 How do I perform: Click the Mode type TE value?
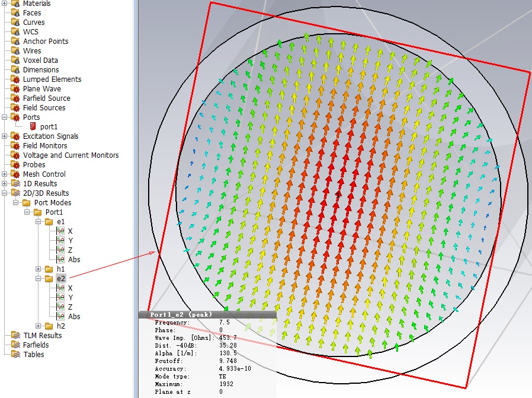click(223, 377)
